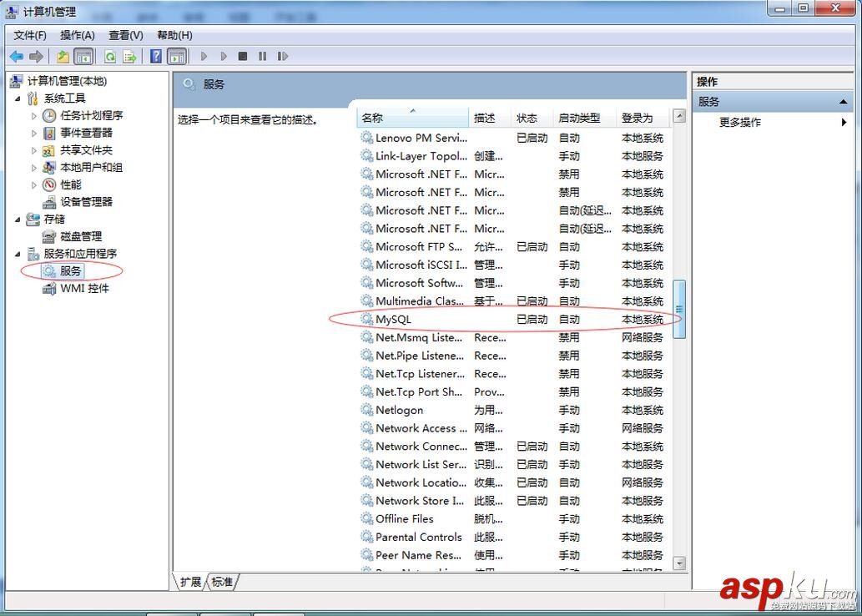Sort by the 登录为 column header
862x616 pixels.
(643, 118)
